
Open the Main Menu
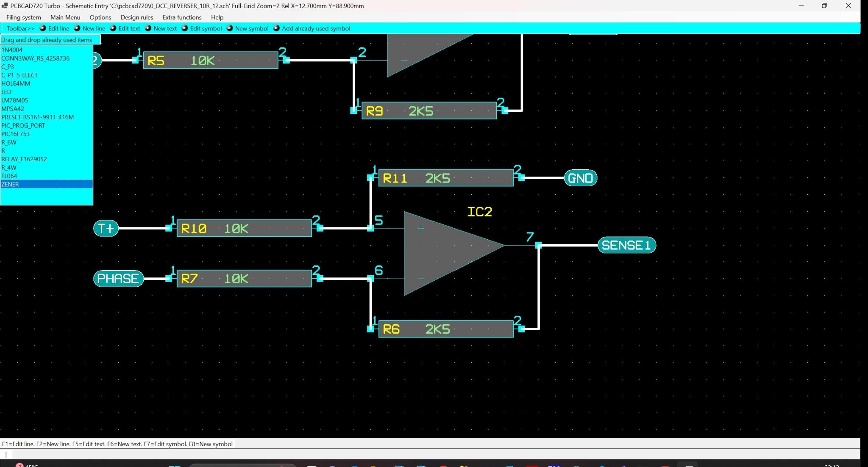click(65, 17)
